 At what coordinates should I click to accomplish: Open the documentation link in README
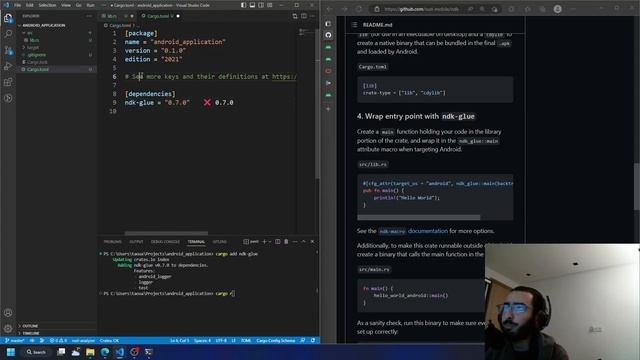[428, 231]
